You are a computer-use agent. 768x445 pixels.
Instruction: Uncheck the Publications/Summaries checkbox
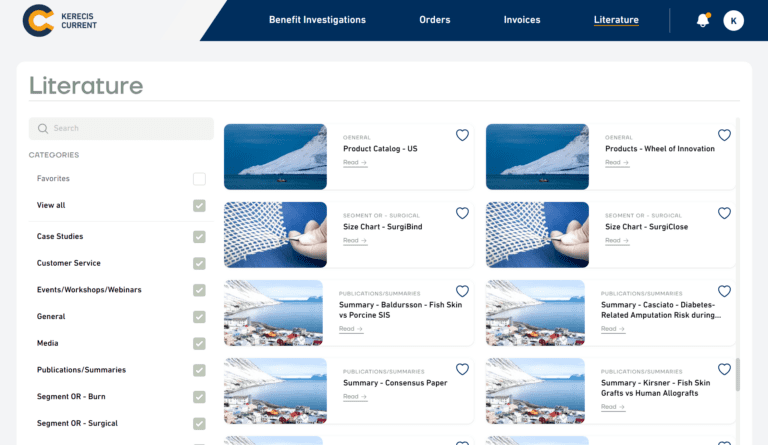[x=199, y=370]
